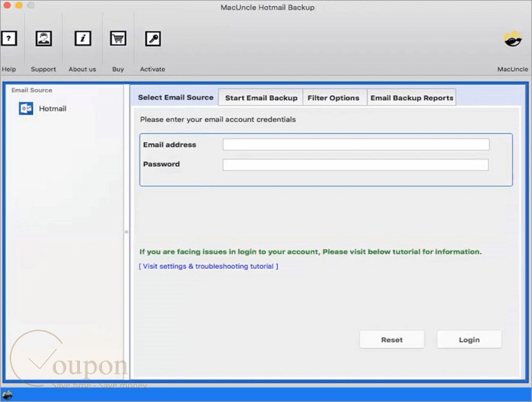The width and height of the screenshot is (532, 402).
Task: Click the 'Email Source' panel heading
Action: pos(32,90)
